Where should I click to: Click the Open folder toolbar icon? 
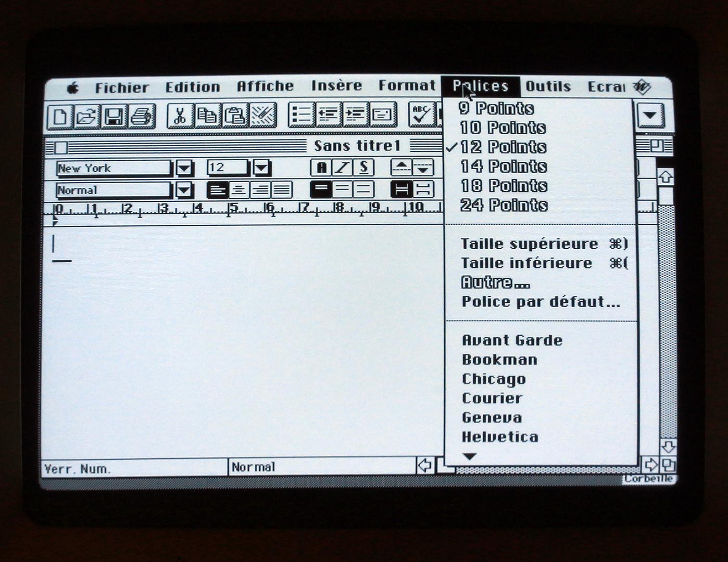87,116
